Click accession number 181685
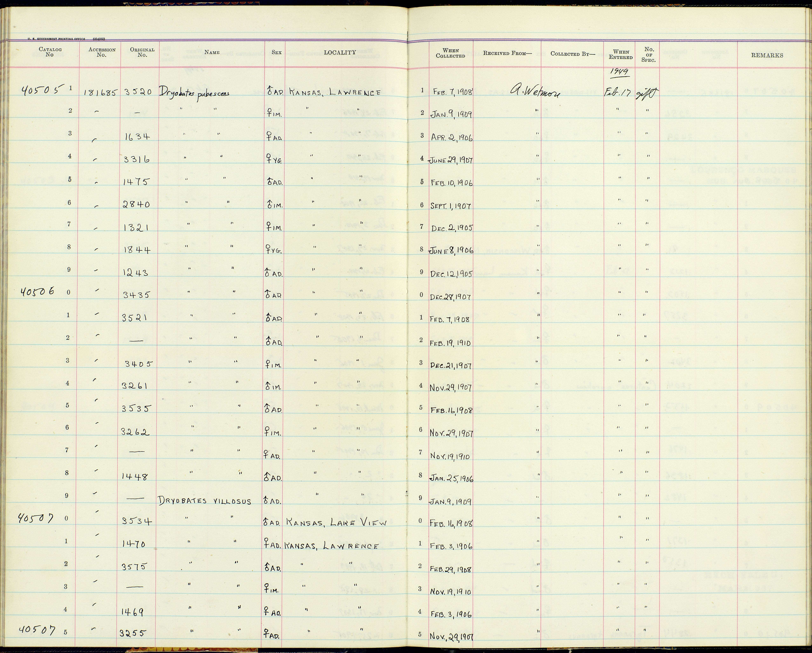 (101, 93)
